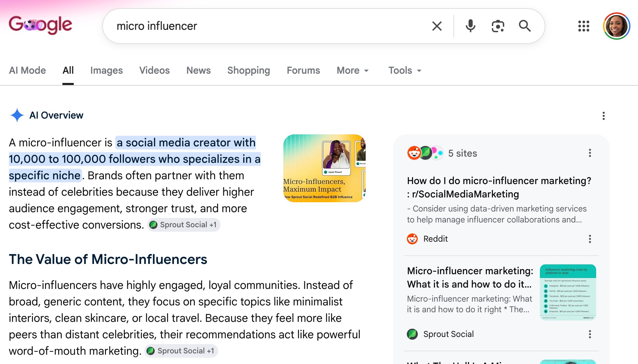Switch to News tab
The image size is (638, 364).
click(198, 70)
